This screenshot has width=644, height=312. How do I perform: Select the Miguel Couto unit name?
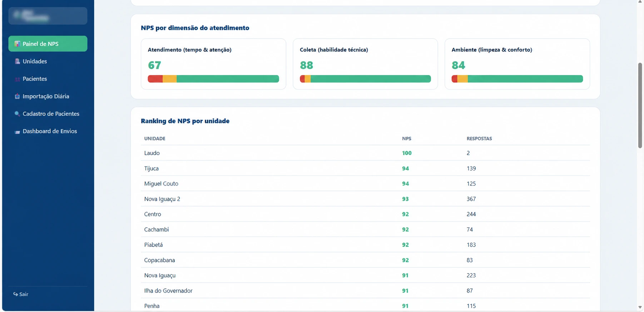(x=161, y=184)
